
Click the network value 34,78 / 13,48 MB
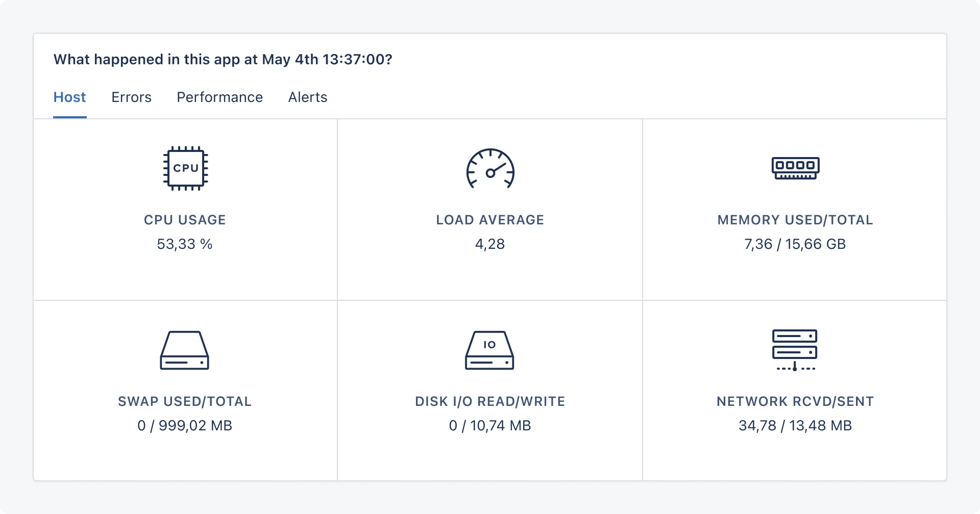pyautogui.click(x=795, y=425)
